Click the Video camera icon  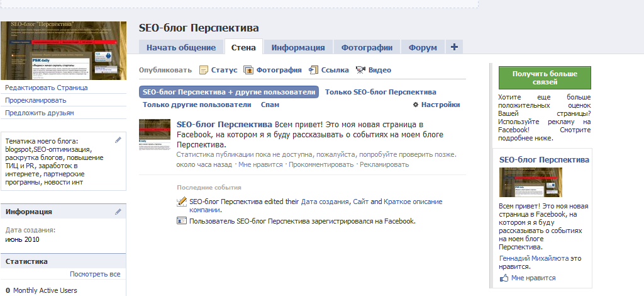coord(360,70)
